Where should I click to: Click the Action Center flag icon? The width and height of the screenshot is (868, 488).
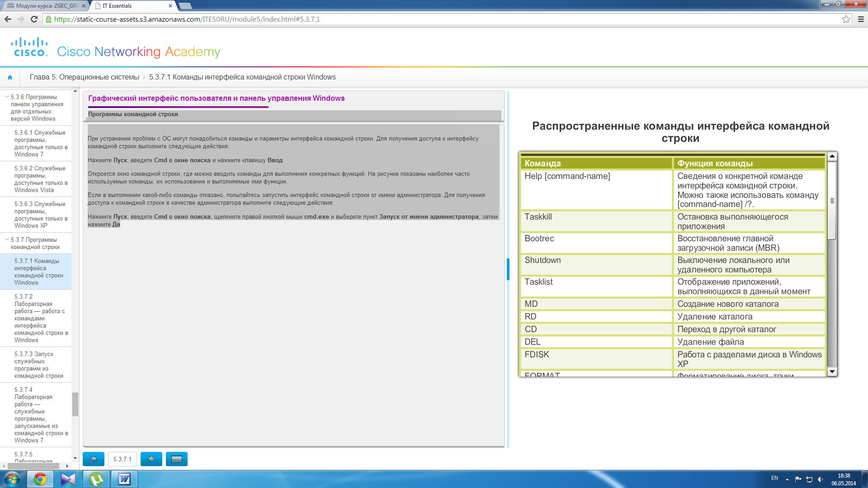coord(798,479)
